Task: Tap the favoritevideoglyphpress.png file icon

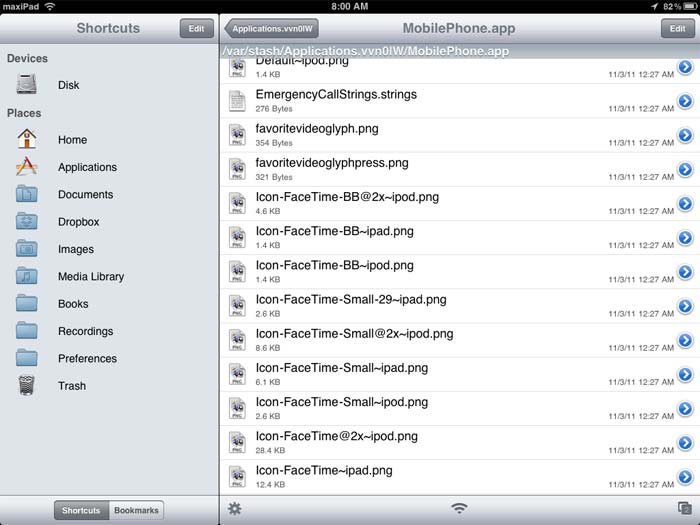Action: pos(237,169)
